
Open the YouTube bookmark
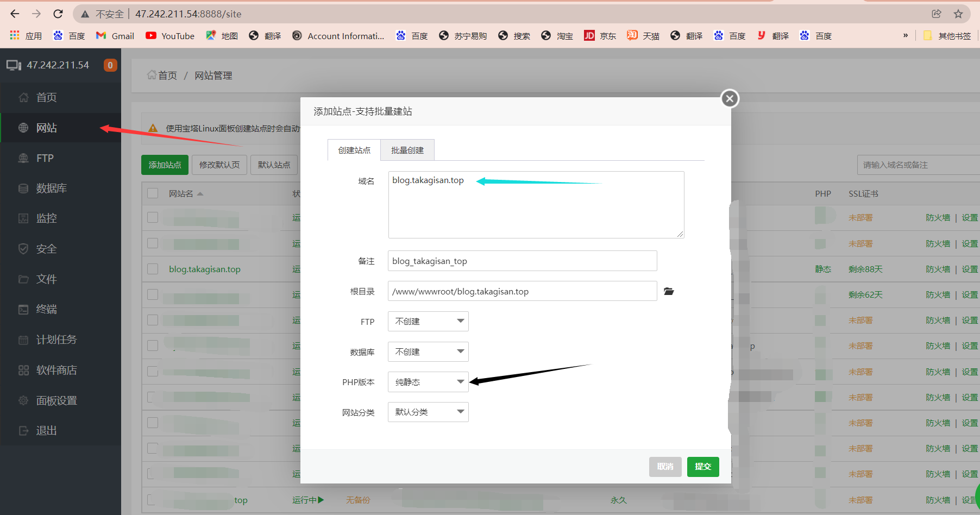[x=170, y=35]
